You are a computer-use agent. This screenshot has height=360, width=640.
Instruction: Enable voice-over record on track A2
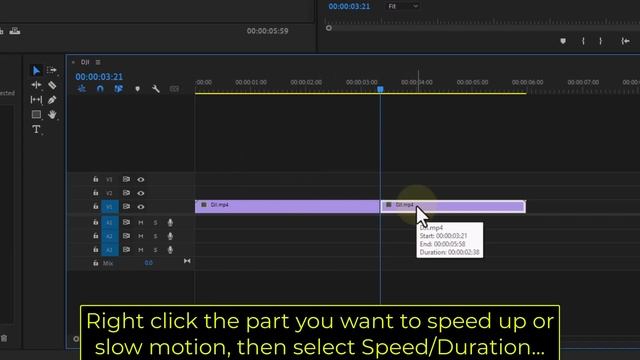pyautogui.click(x=170, y=236)
